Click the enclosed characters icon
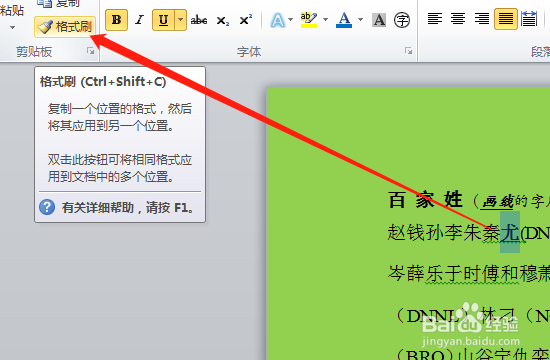 point(402,20)
